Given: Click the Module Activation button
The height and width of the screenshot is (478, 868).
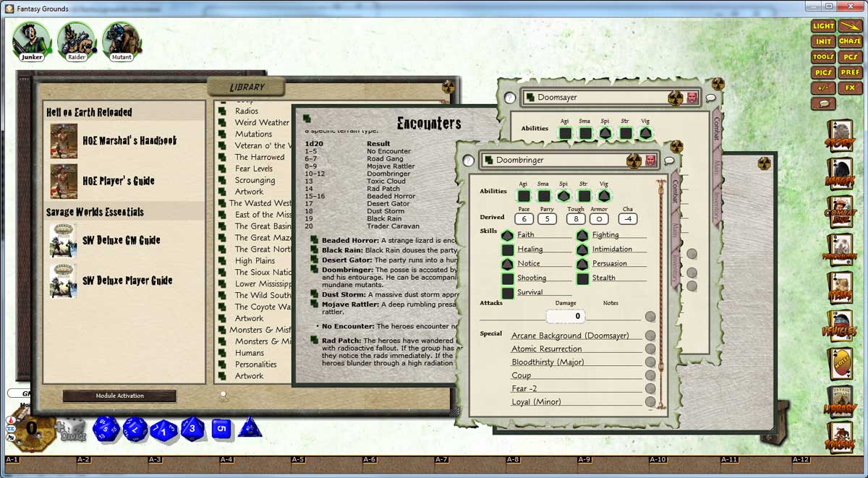Looking at the screenshot, I should pyautogui.click(x=119, y=396).
